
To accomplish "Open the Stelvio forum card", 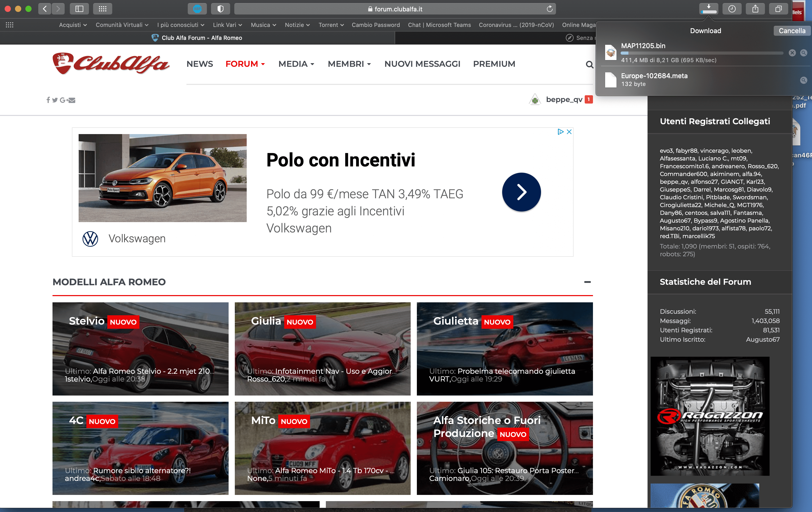I will (140, 349).
